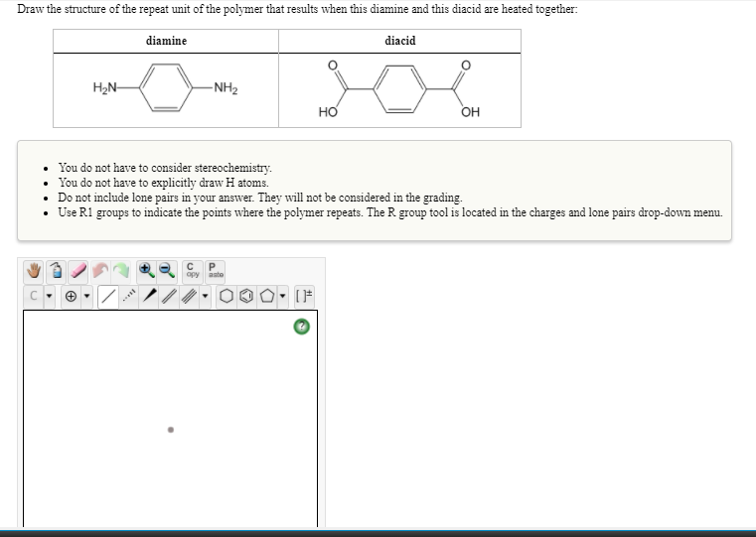
Task: Zoom in with the plus magnifier
Action: click(146, 271)
